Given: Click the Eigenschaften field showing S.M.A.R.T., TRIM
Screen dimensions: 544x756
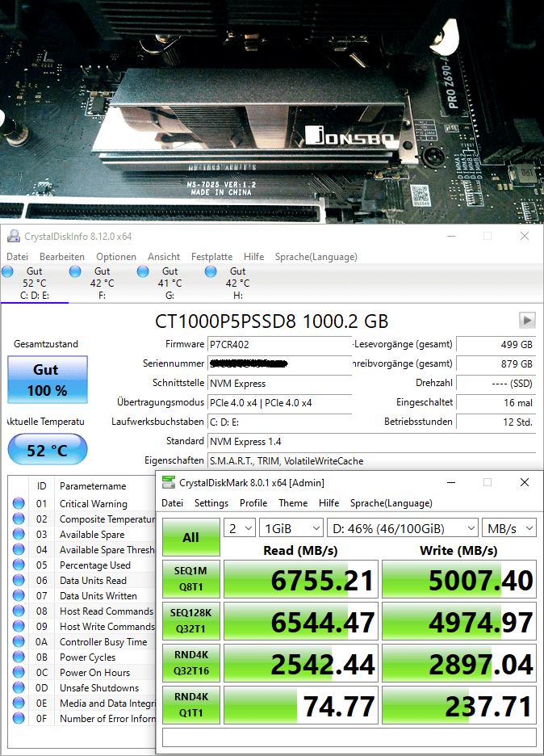Looking at the screenshot, I should click(x=371, y=461).
